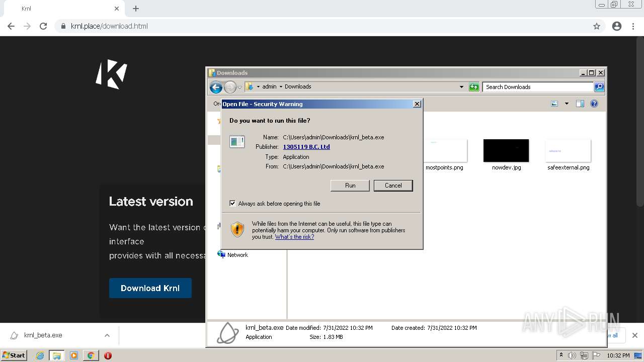Screen dimensions: 644x362
Task: Click krnl_beta.exe icon in Explorer details pane
Action: point(227,333)
